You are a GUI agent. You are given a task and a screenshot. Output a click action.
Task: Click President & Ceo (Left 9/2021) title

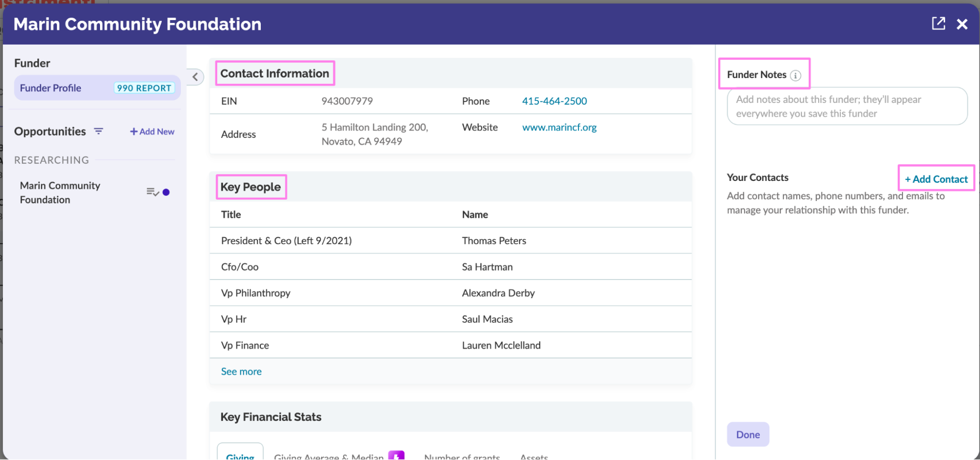(x=286, y=241)
